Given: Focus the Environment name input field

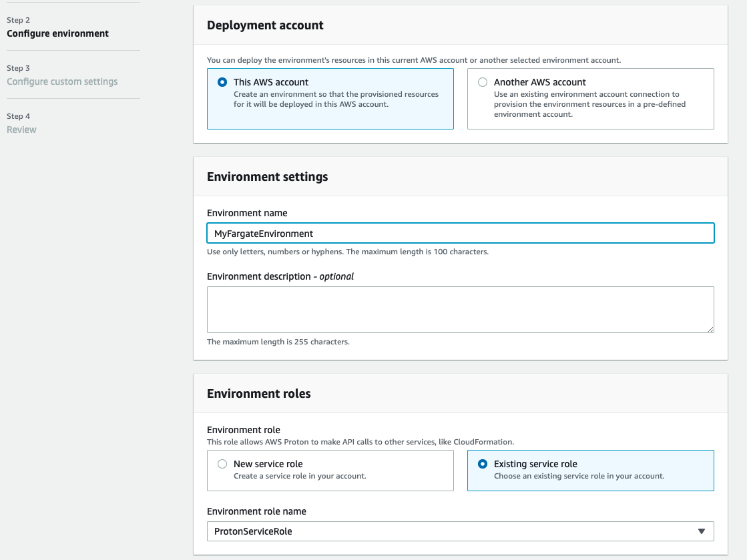Looking at the screenshot, I should pos(460,234).
